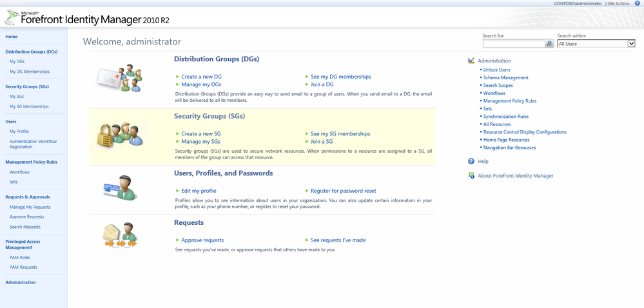Viewport: 644px width, 308px height.
Task: Click the Distribution Groups envelope illustration
Action: (x=119, y=78)
